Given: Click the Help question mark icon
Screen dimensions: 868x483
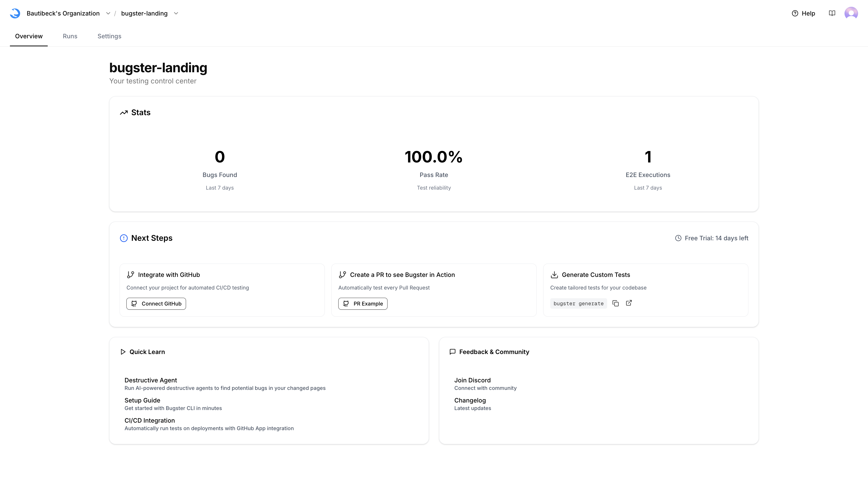Looking at the screenshot, I should click(795, 14).
